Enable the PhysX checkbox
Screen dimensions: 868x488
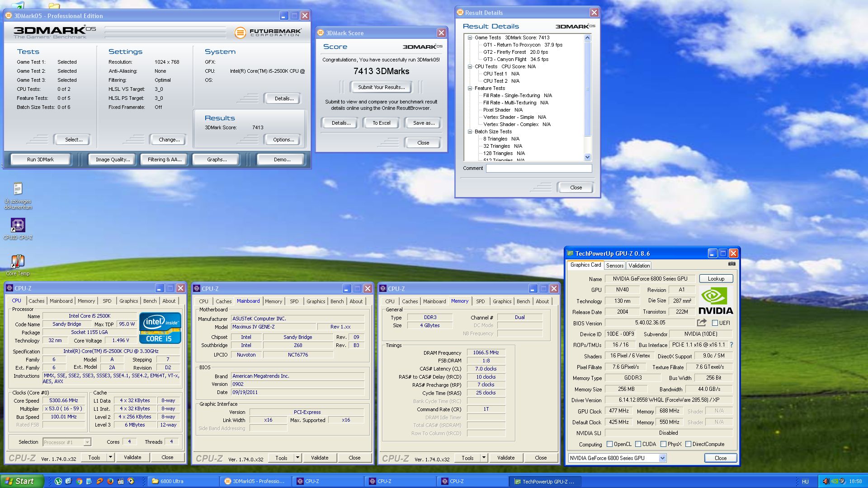664,444
